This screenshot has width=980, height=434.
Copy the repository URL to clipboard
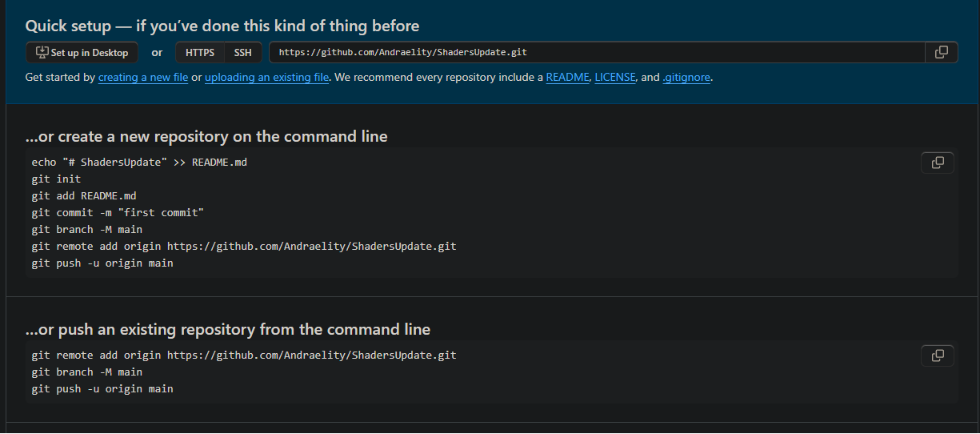point(942,52)
